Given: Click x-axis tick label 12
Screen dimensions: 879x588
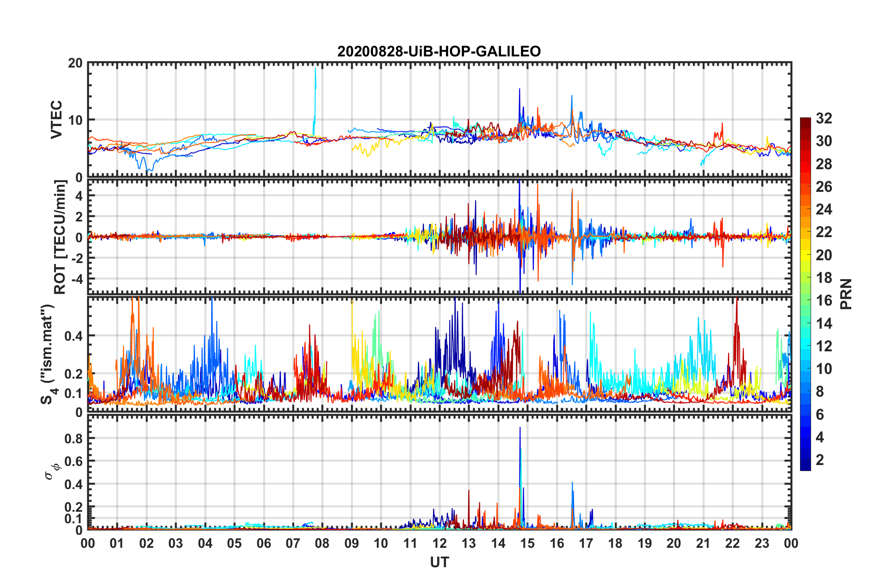Looking at the screenshot, I should [x=439, y=543].
